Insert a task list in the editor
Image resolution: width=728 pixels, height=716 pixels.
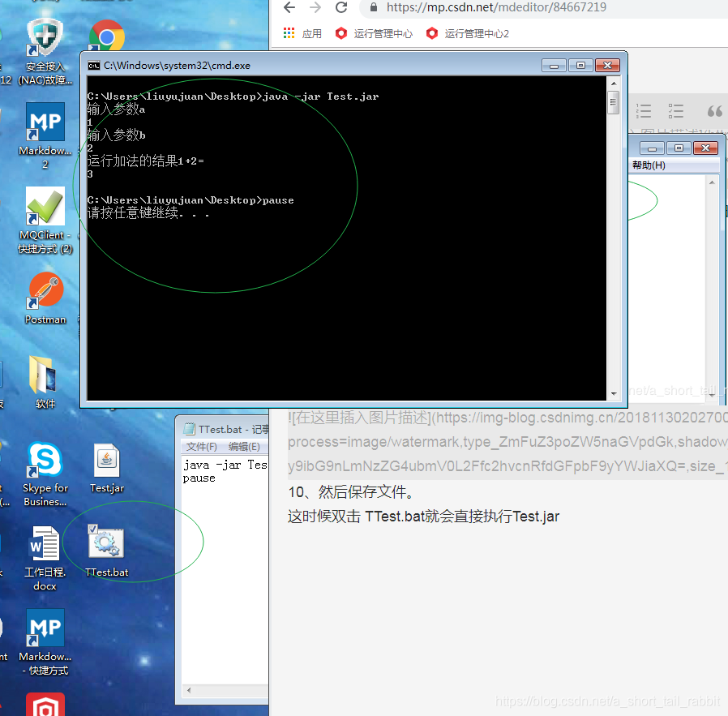[x=676, y=111]
